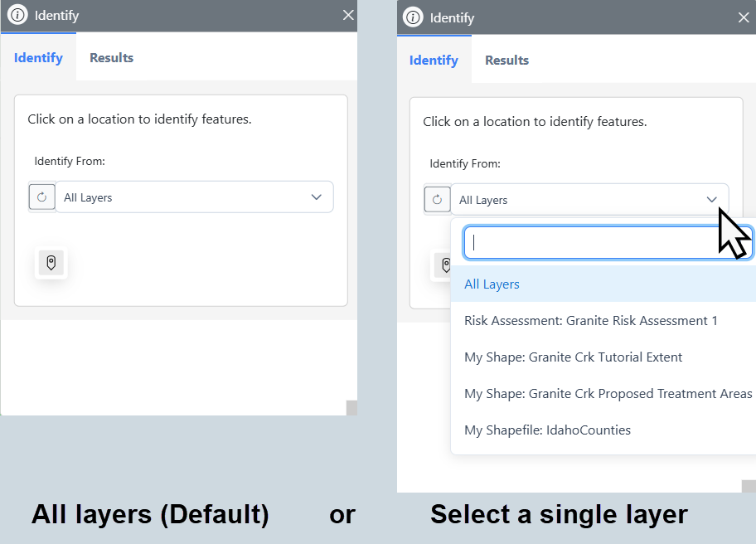Select the identify location pin tool in left panel
The width and height of the screenshot is (756, 544).
pos(51,262)
